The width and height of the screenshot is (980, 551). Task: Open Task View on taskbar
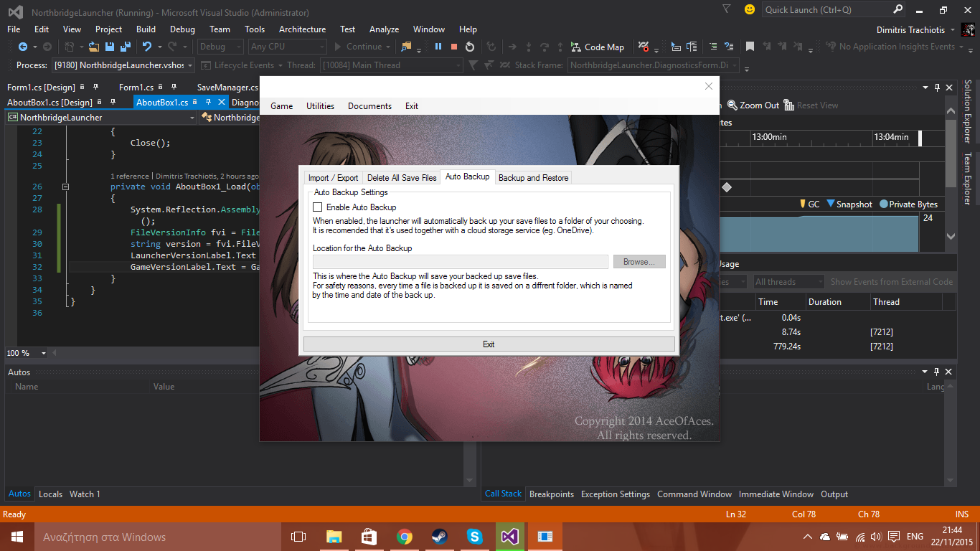pos(298,537)
